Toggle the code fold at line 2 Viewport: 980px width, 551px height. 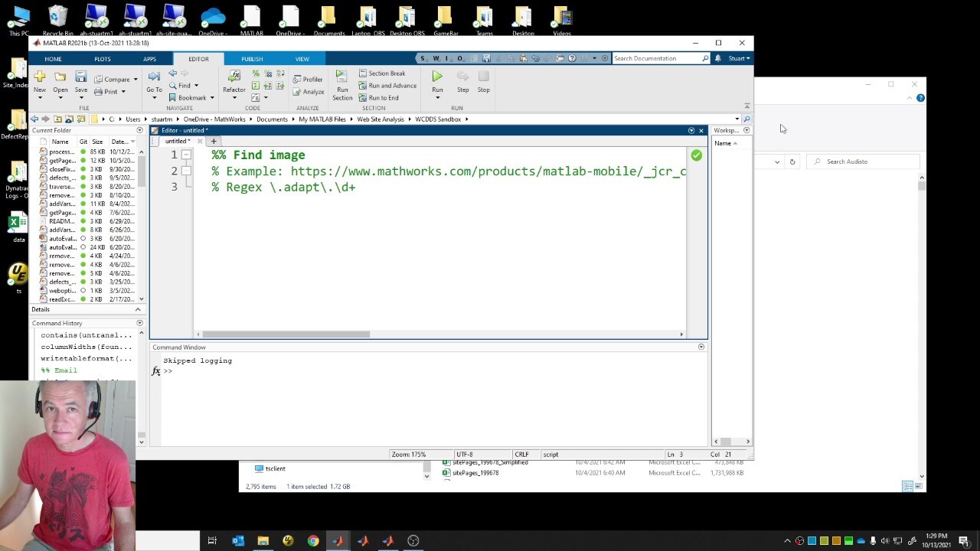(x=186, y=171)
